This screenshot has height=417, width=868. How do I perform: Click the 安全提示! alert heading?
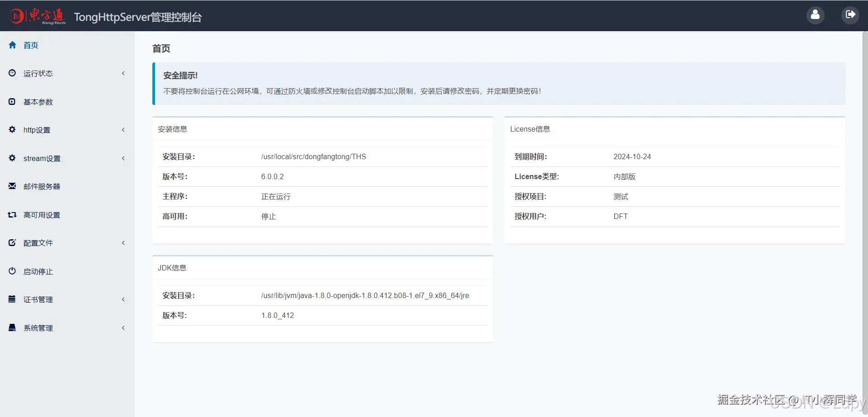(180, 76)
